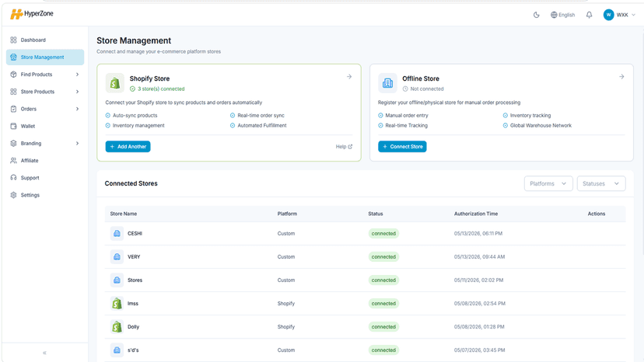Click the Find Products box icon

pyautogui.click(x=13, y=75)
